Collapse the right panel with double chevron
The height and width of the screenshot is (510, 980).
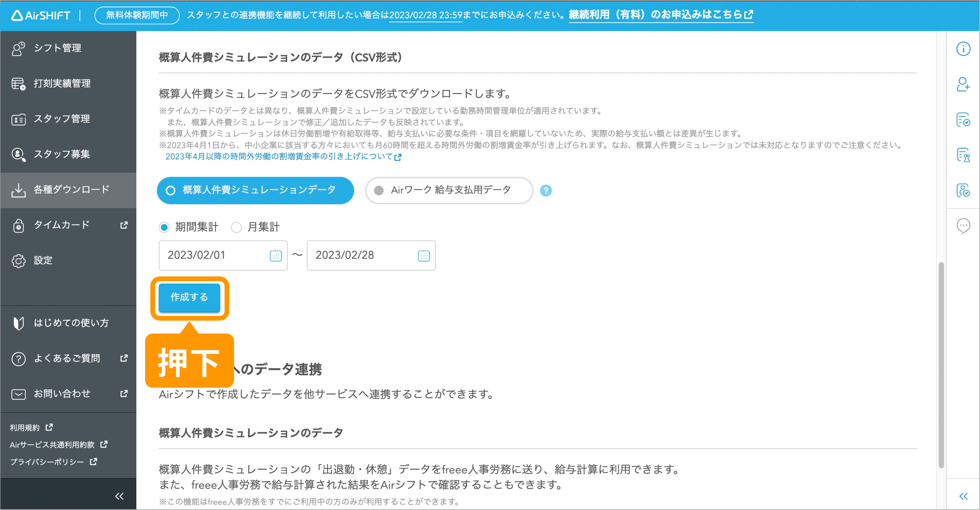point(963,496)
